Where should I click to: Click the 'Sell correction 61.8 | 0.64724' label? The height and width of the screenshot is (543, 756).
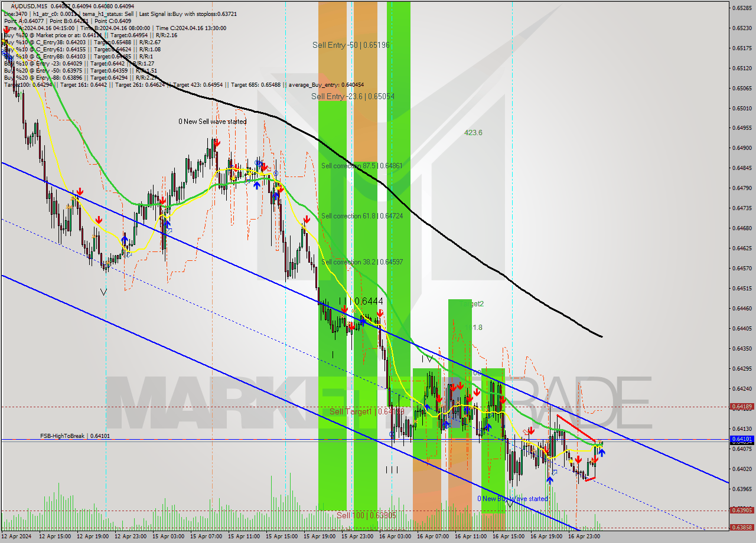361,216
